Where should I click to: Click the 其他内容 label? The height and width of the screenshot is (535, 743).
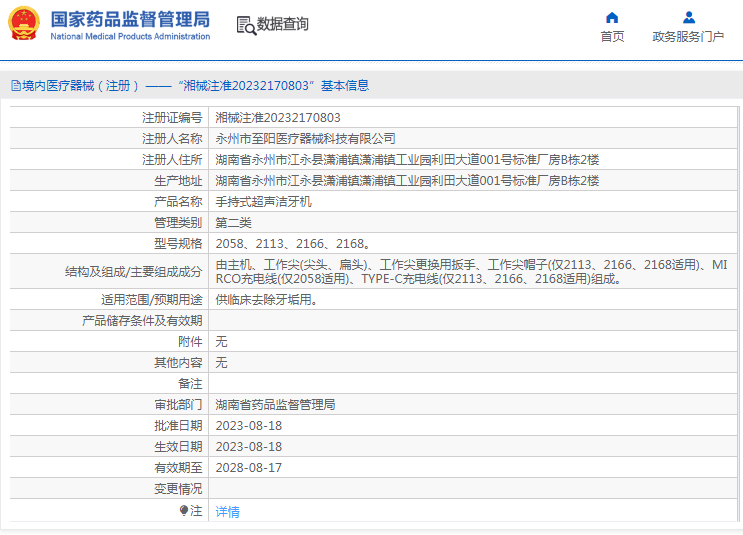(x=178, y=363)
